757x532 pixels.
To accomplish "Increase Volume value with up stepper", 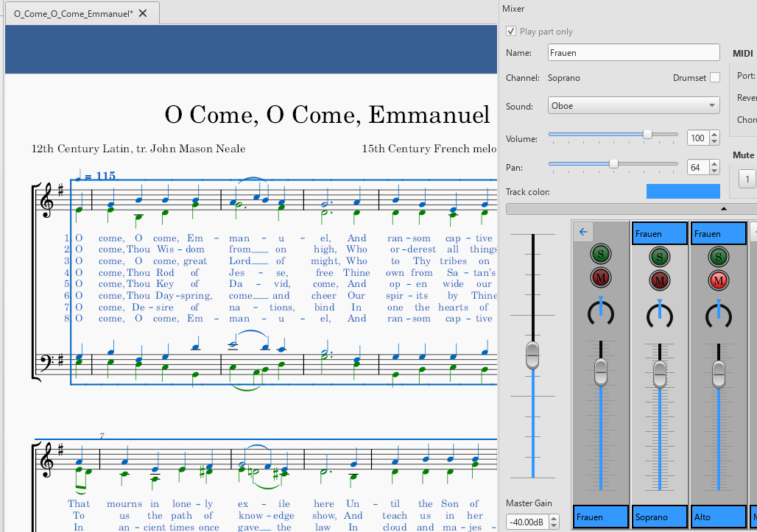I will [x=715, y=135].
